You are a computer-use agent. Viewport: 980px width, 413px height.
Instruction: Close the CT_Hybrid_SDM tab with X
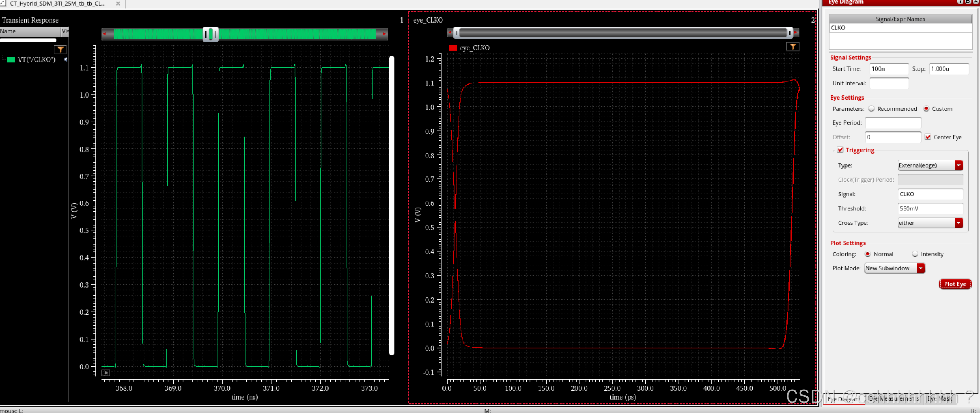tap(118, 4)
